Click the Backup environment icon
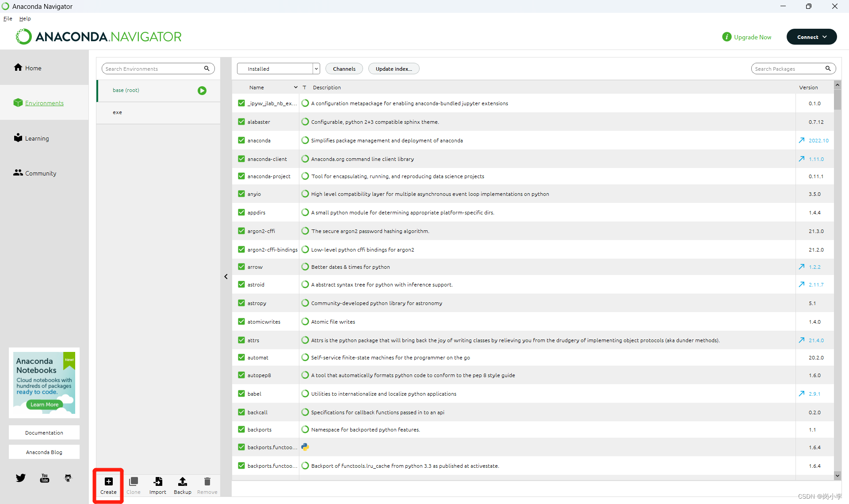 click(x=182, y=481)
